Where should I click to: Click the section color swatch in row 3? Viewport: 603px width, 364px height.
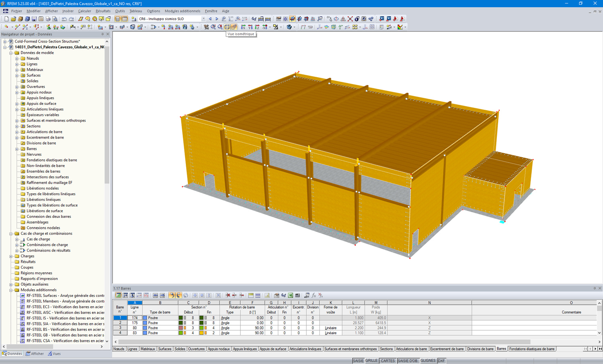coord(182,328)
